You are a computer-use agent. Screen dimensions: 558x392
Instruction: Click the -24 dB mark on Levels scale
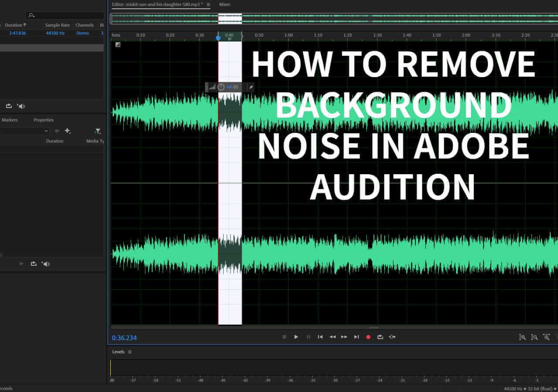pos(380,380)
